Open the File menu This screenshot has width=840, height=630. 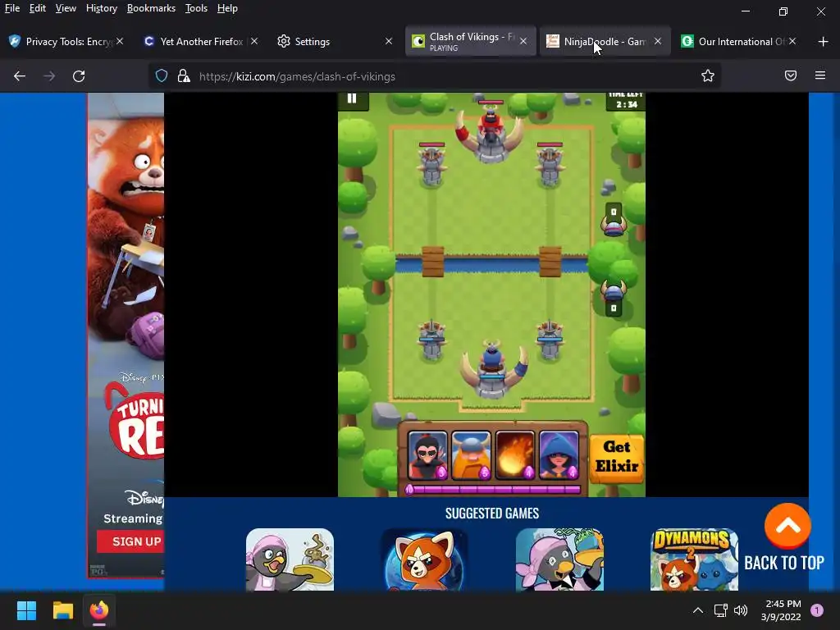pyautogui.click(x=11, y=8)
